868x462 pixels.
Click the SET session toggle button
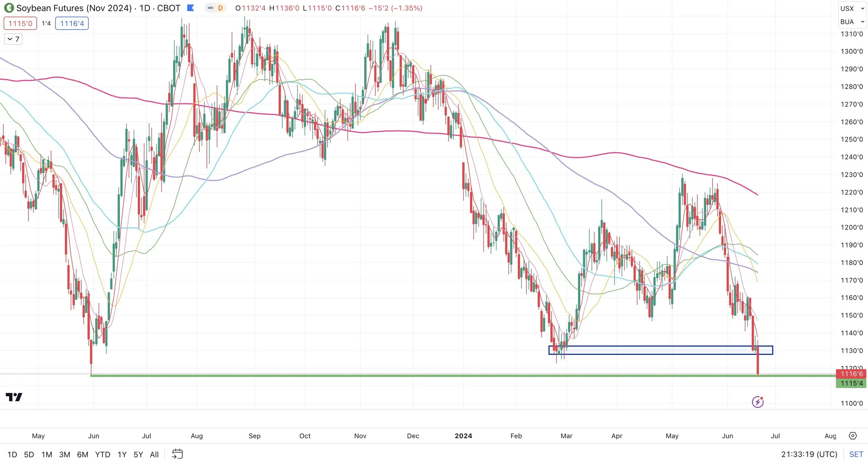(x=856, y=454)
